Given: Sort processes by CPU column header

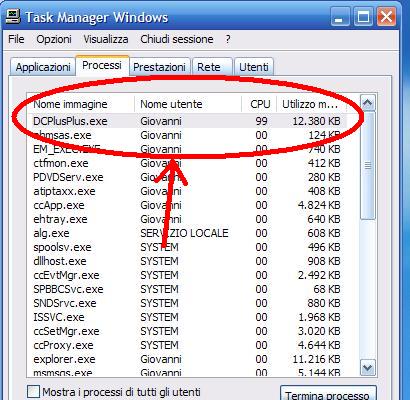Looking at the screenshot, I should 259,104.
